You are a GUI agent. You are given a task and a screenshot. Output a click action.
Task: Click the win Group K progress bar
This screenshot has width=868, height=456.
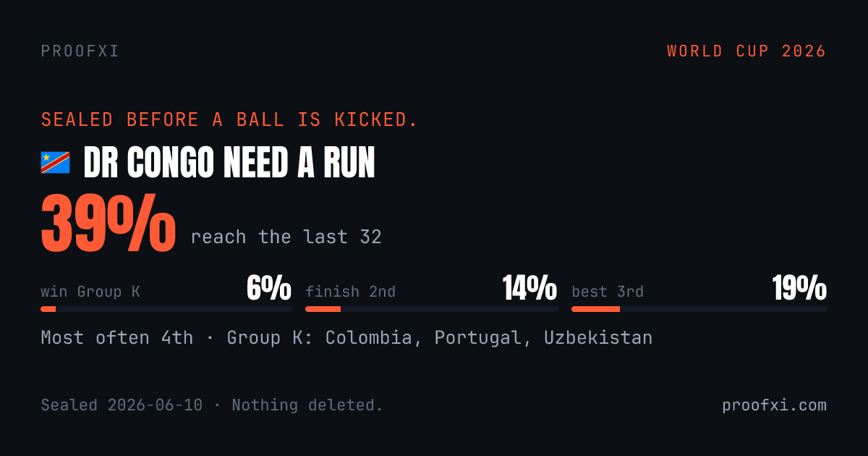tap(166, 309)
